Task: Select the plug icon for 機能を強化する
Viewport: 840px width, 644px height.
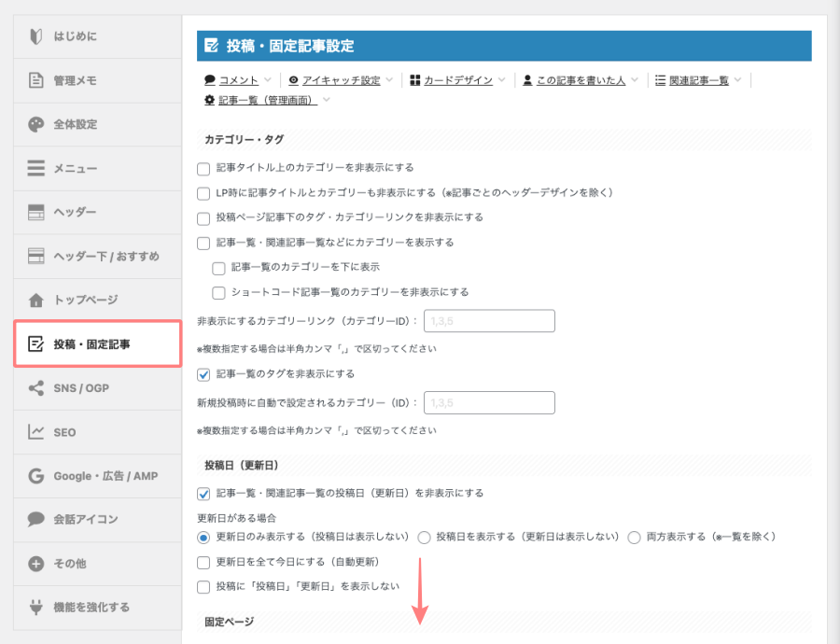Action: click(x=35, y=607)
